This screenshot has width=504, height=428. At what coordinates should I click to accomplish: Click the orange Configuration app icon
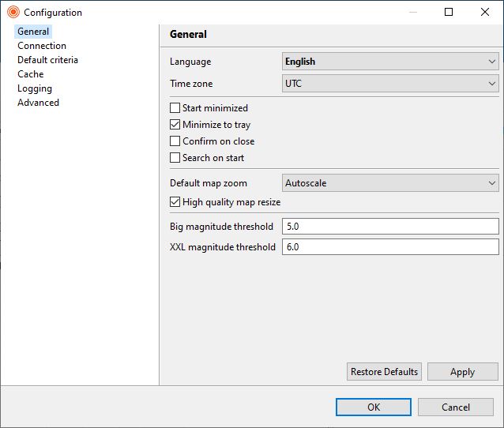coord(13,12)
